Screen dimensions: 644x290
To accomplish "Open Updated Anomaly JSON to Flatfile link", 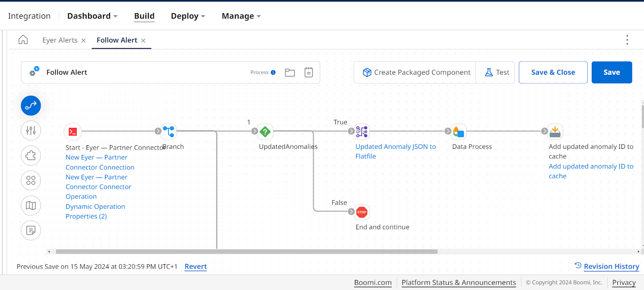I will pos(396,151).
